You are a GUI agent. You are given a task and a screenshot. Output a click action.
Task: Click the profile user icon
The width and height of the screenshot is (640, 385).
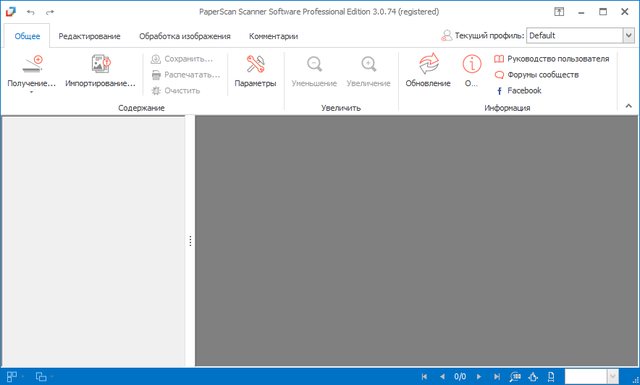447,36
